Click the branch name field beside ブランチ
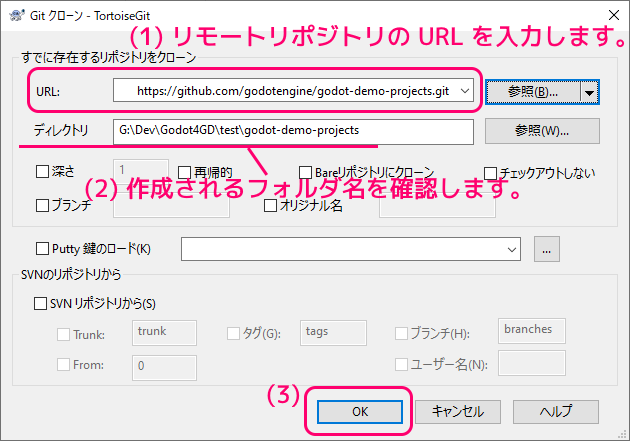Viewport: 630px width, 441px height. click(171, 205)
